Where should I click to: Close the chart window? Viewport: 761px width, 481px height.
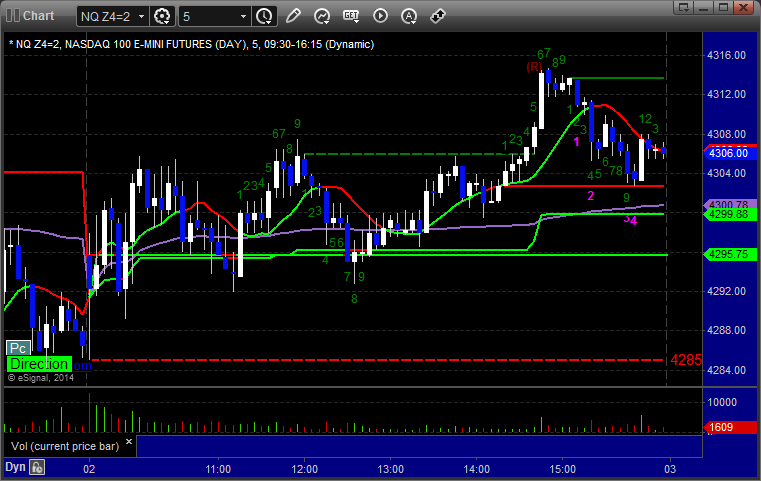click(744, 7)
